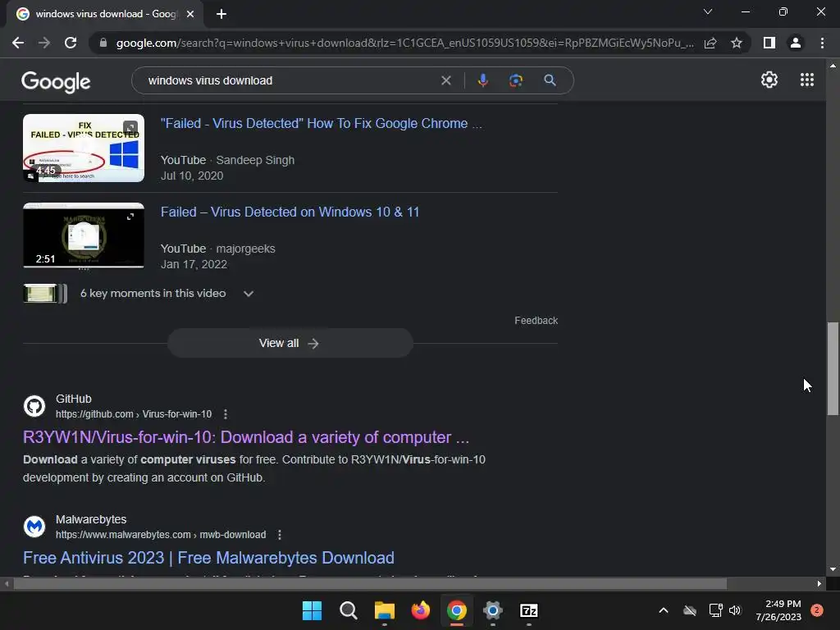This screenshot has height=630, width=840.
Task: Click the vertical scrollbar thumb
Action: (833, 368)
